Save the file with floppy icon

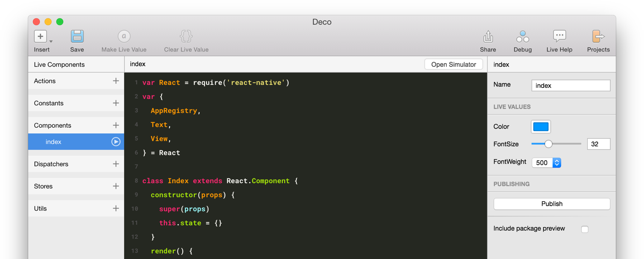click(x=77, y=36)
